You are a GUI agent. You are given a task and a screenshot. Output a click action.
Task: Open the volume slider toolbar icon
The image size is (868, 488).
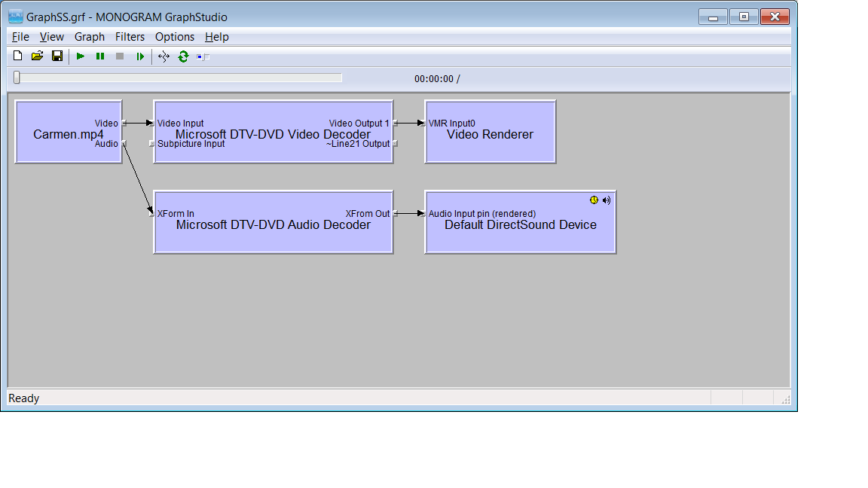pyautogui.click(x=203, y=56)
